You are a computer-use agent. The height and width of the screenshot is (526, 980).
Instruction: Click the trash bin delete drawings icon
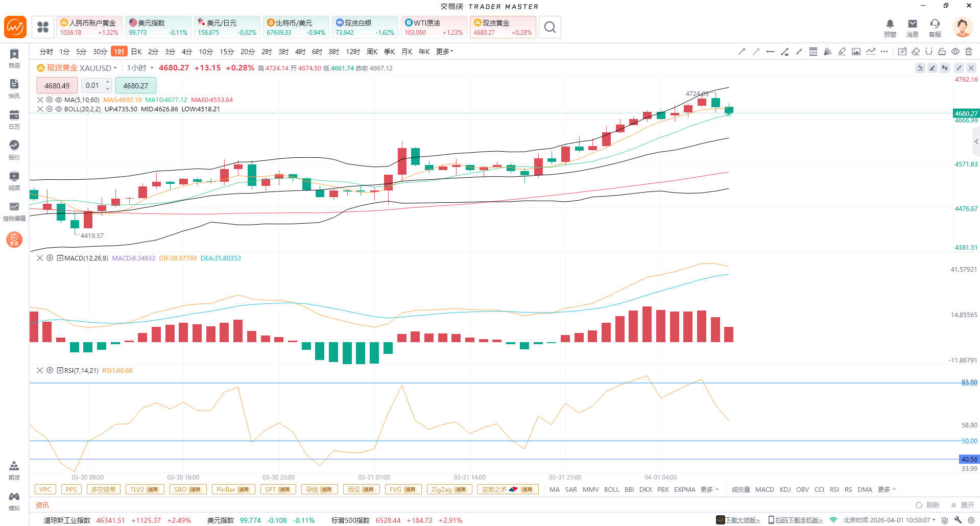969,52
